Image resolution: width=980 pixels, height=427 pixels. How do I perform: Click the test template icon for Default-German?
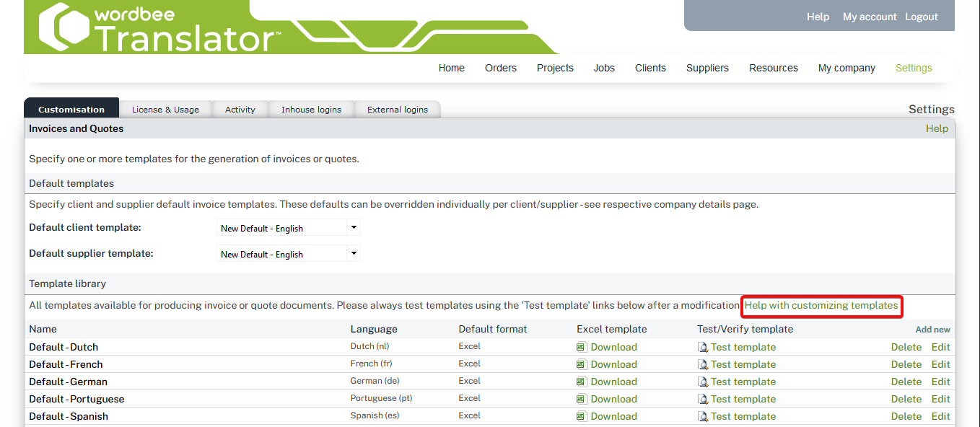point(703,382)
